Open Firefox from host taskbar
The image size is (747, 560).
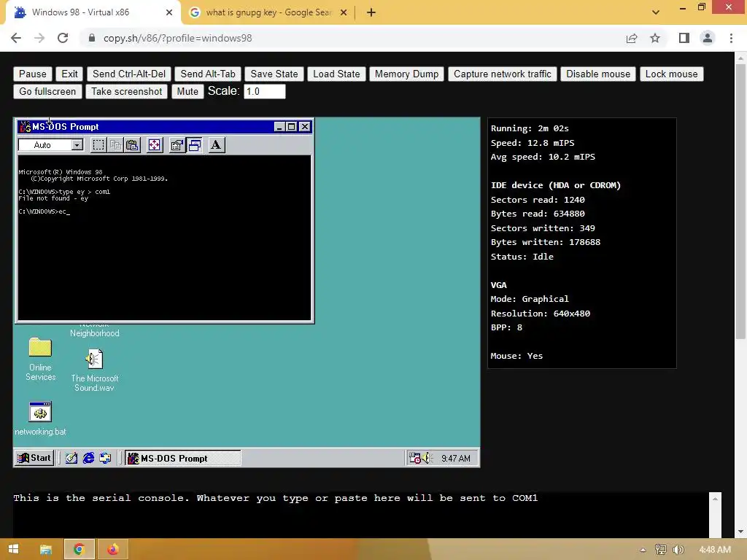click(113, 549)
